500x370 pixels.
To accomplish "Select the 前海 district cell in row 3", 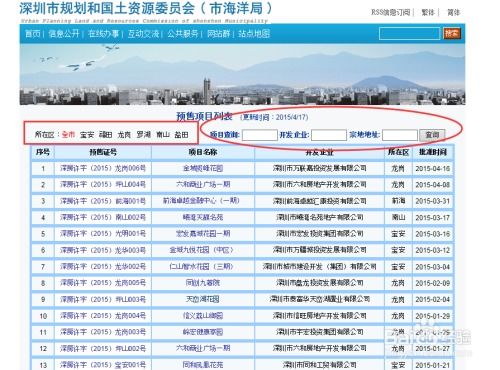I will (398, 201).
